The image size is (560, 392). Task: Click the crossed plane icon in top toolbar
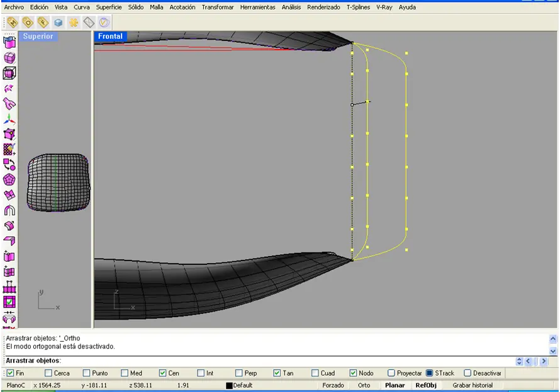pos(89,23)
